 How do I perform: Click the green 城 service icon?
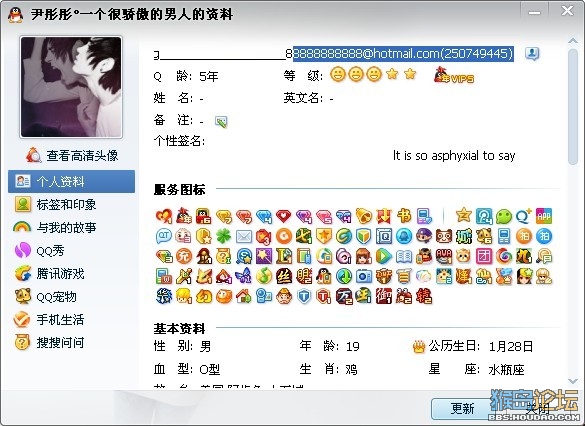pos(464,236)
